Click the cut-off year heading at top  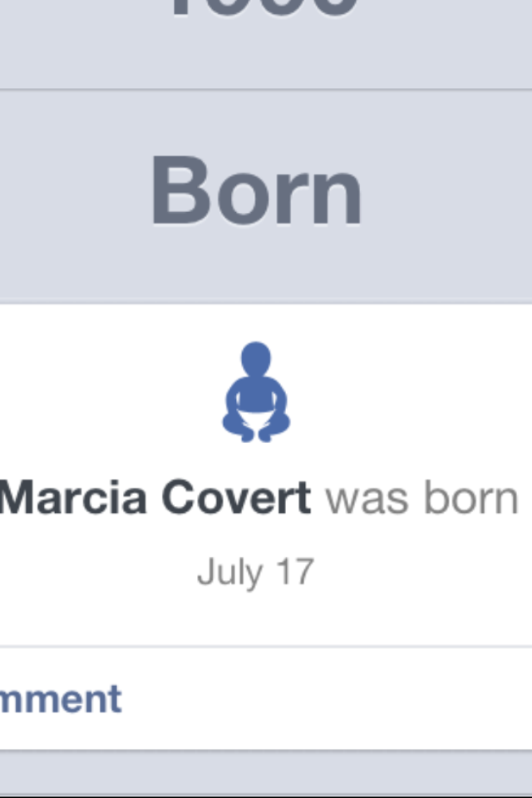coord(264,10)
